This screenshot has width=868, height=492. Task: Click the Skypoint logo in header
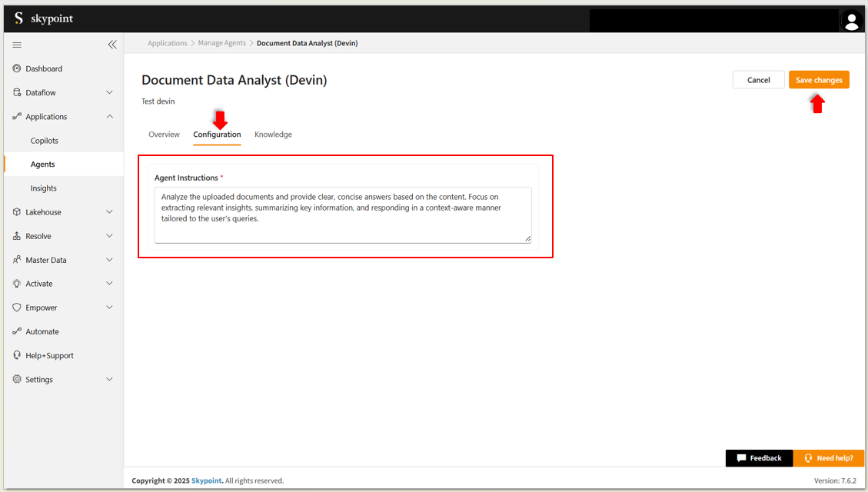coord(44,18)
